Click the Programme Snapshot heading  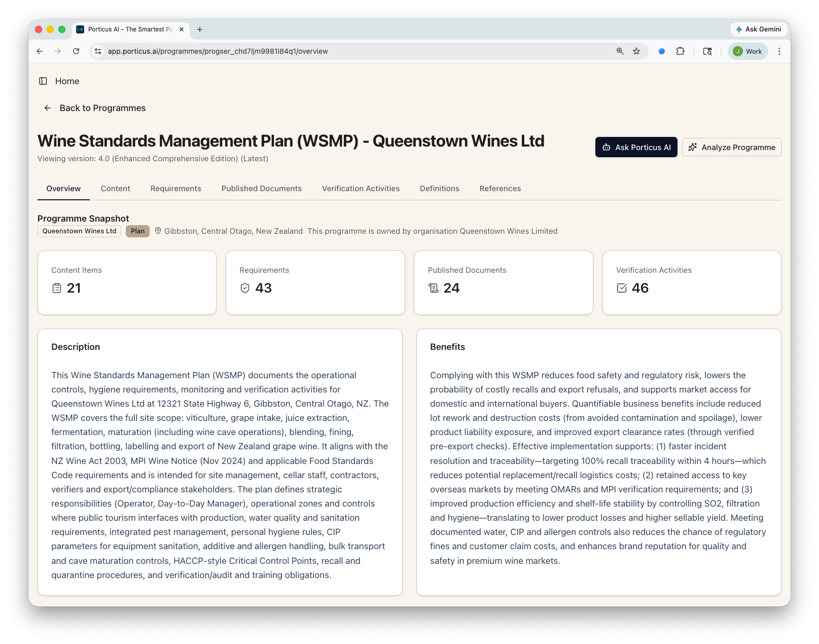(x=83, y=219)
